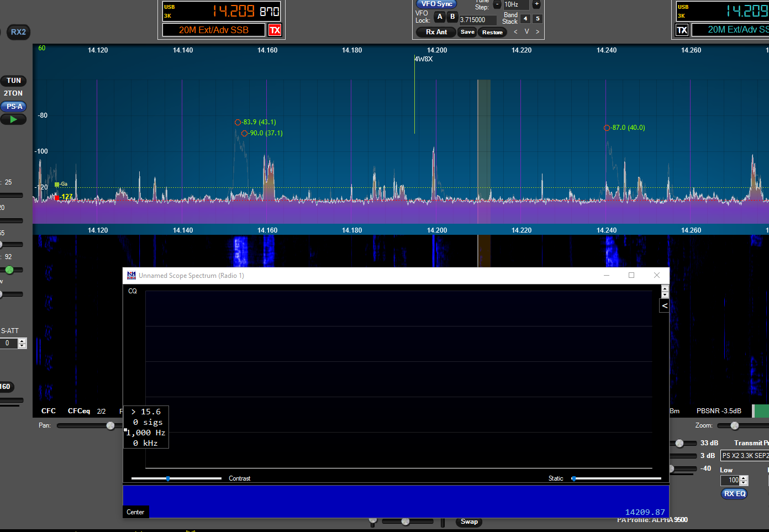
Task: Click band stack number 5 button
Action: pyautogui.click(x=538, y=19)
